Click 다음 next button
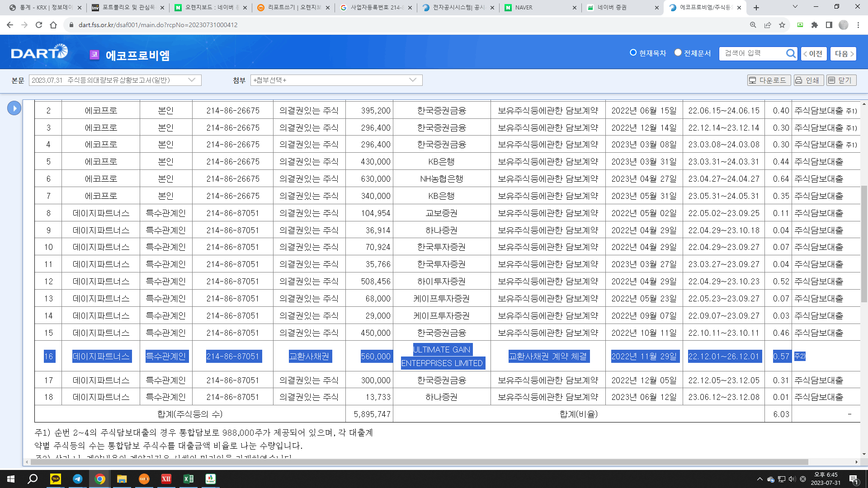 (x=843, y=53)
